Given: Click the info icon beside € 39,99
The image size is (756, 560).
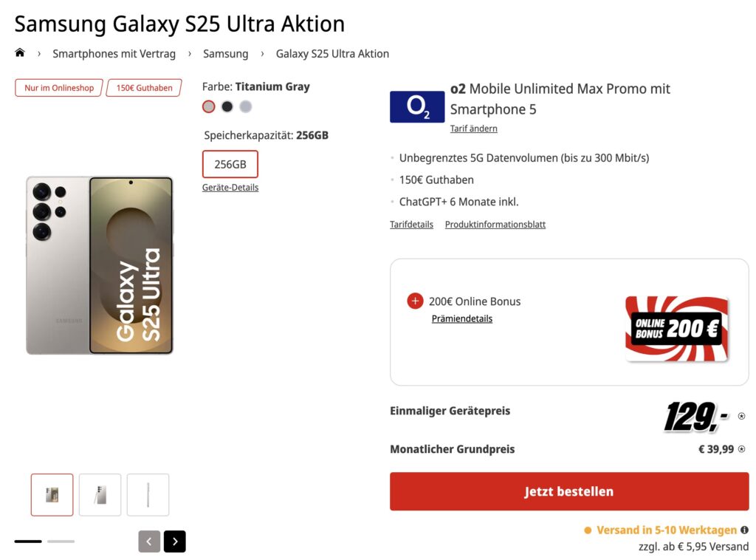Looking at the screenshot, I should (x=741, y=449).
